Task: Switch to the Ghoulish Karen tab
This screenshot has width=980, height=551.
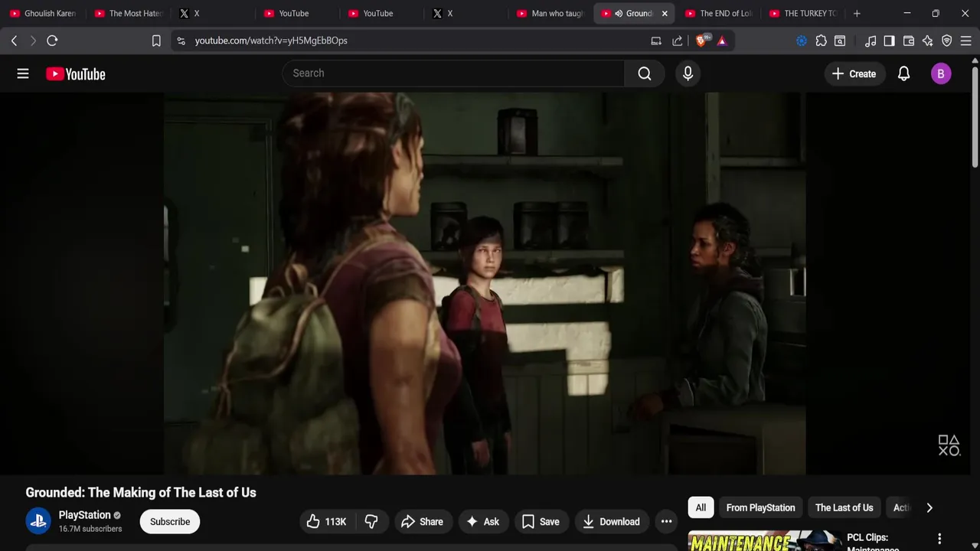Action: click(43, 13)
